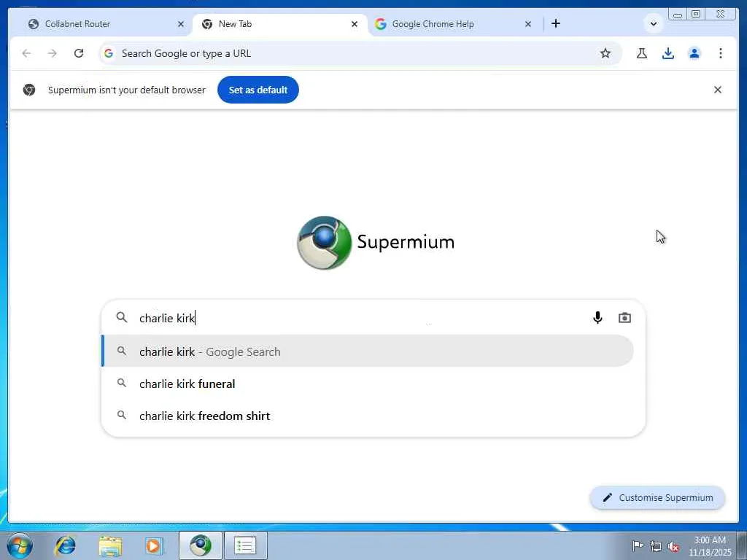Open Windows Explorer folder in taskbar
The width and height of the screenshot is (747, 560).
click(110, 545)
